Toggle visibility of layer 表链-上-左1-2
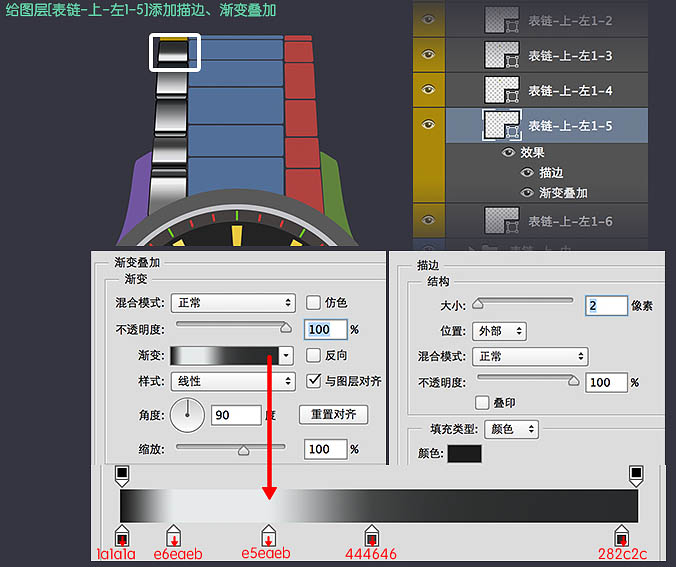 428,19
